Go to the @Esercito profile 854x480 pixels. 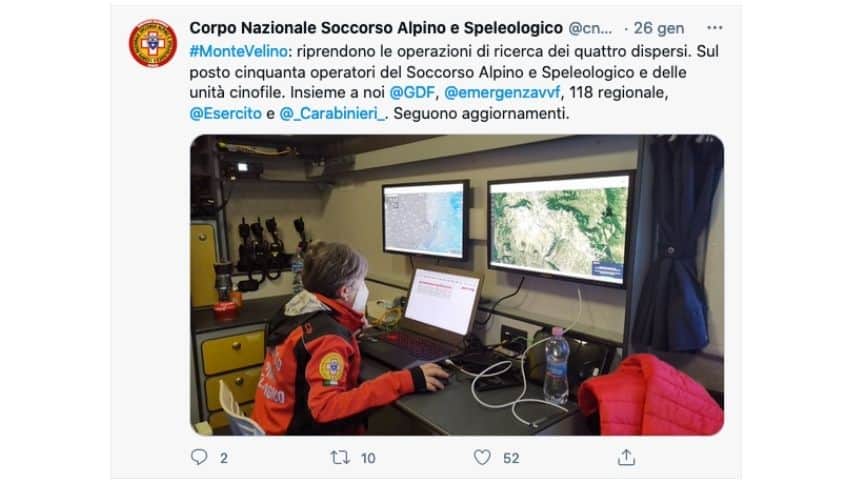[225, 113]
